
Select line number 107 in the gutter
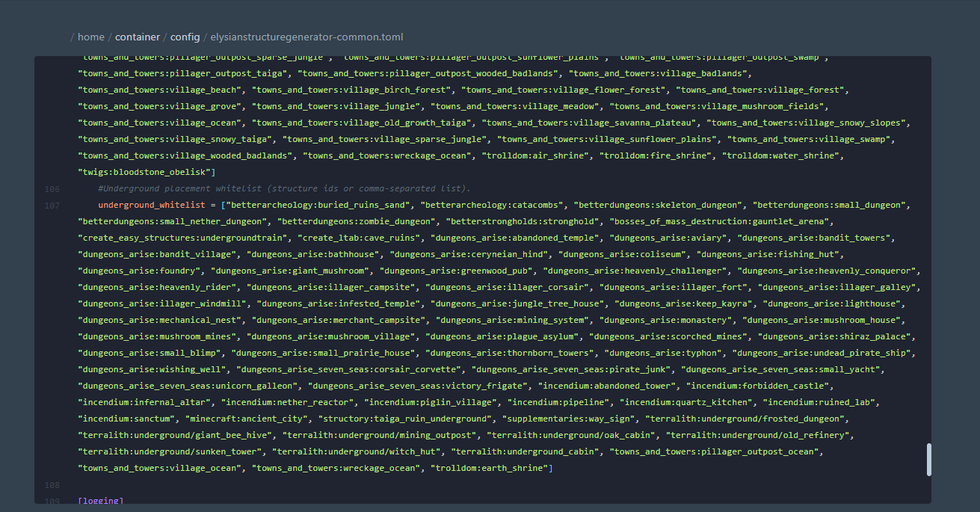tap(52, 205)
